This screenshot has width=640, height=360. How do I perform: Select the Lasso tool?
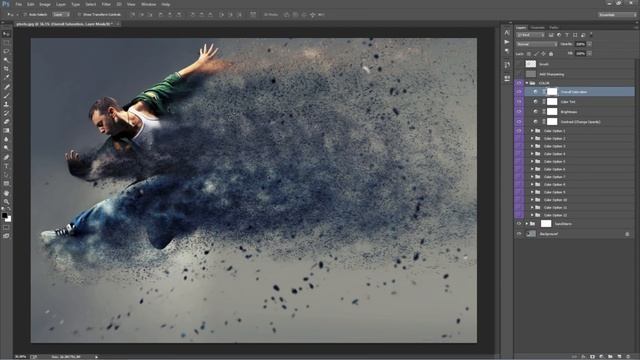tap(6, 51)
